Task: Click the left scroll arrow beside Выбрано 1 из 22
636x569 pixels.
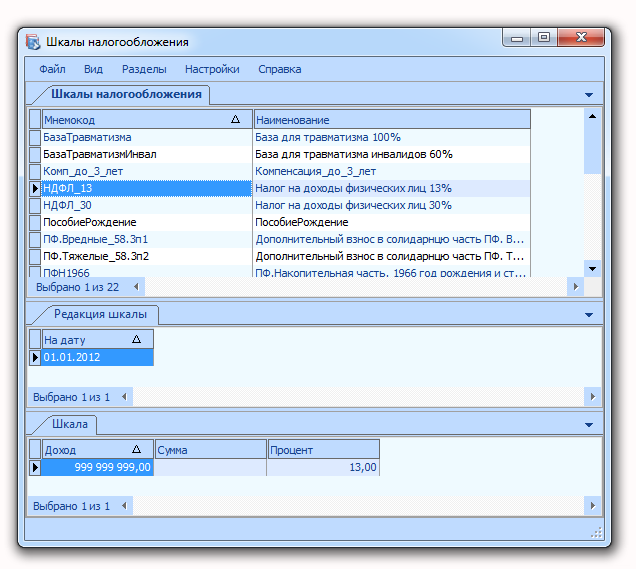Action: tap(136, 287)
